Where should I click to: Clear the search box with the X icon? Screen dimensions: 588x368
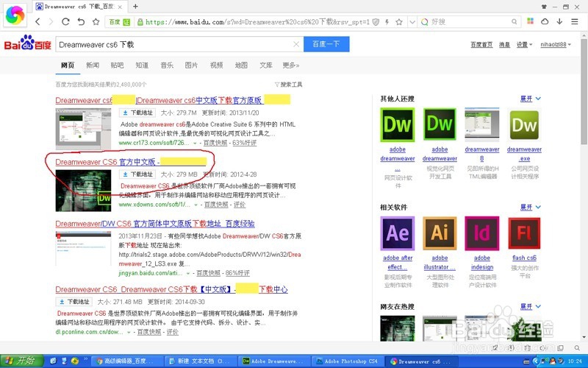[x=296, y=44]
